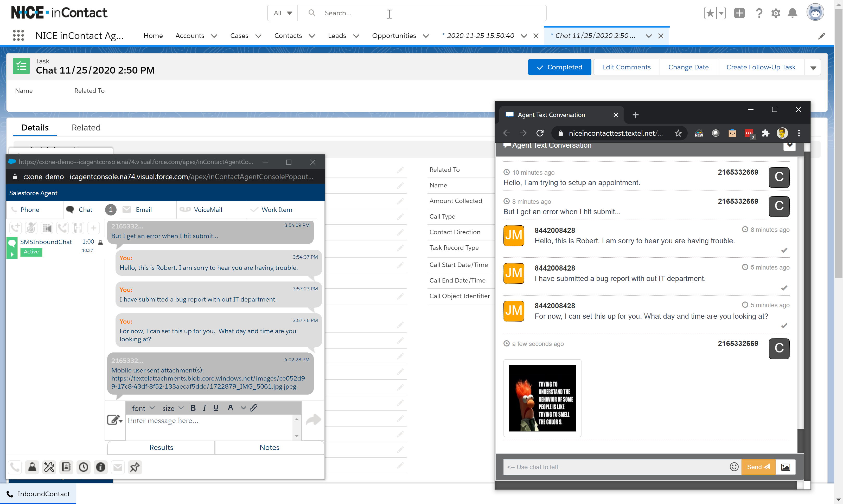The height and width of the screenshot is (504, 843).
Task: Mute the microphone in the agent console
Action: click(31, 228)
